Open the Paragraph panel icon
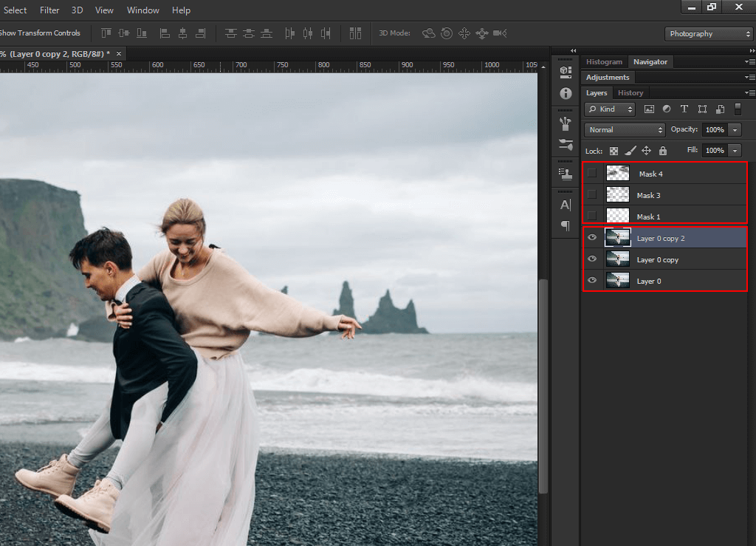756x546 pixels. coord(566,225)
